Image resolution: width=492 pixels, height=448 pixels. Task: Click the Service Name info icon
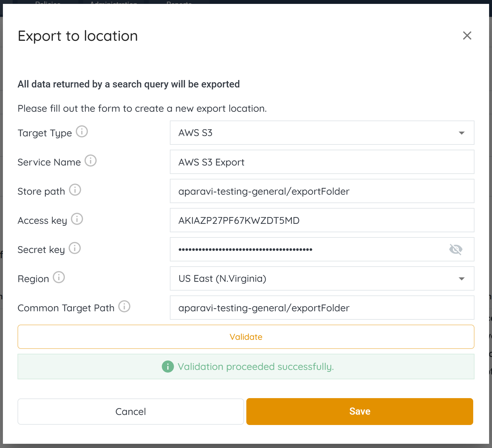tap(90, 161)
